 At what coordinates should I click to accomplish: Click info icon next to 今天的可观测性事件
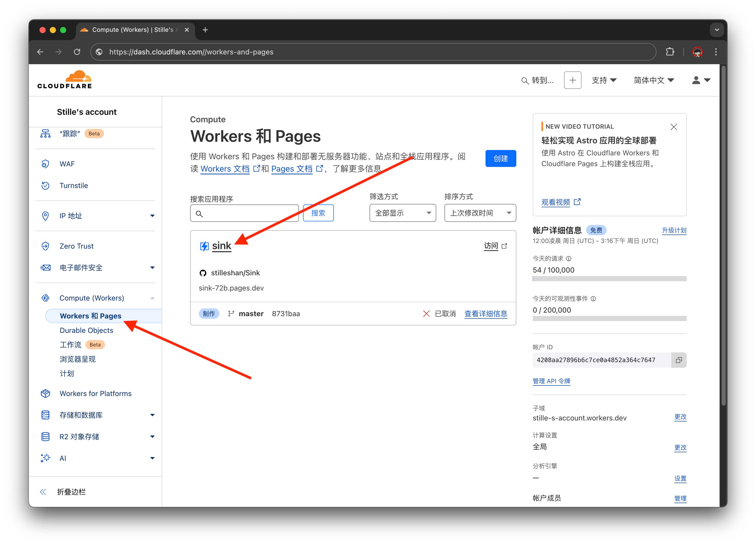(593, 298)
